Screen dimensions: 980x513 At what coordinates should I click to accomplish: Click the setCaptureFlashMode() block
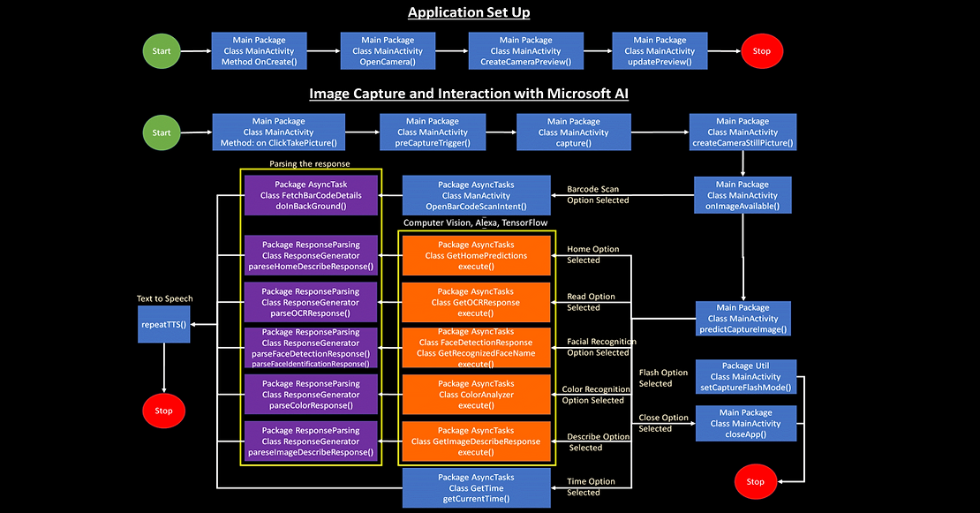click(x=746, y=376)
